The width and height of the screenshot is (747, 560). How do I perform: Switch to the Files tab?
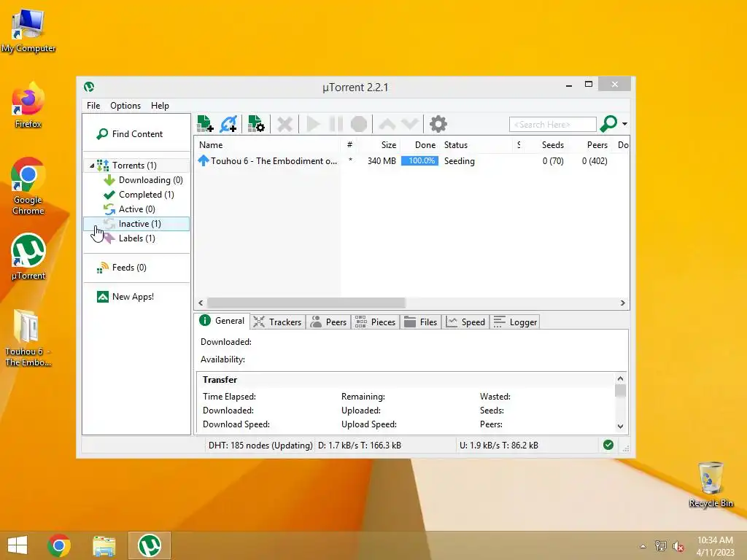(421, 322)
